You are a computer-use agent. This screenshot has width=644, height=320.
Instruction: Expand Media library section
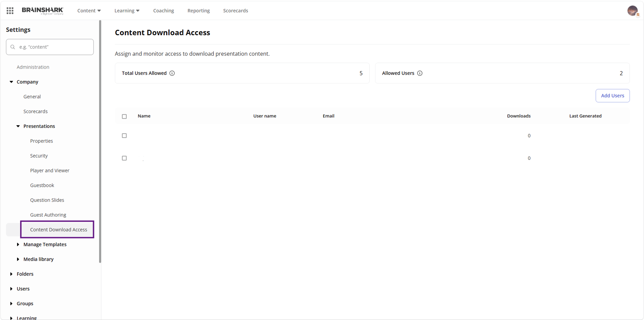[18, 260]
